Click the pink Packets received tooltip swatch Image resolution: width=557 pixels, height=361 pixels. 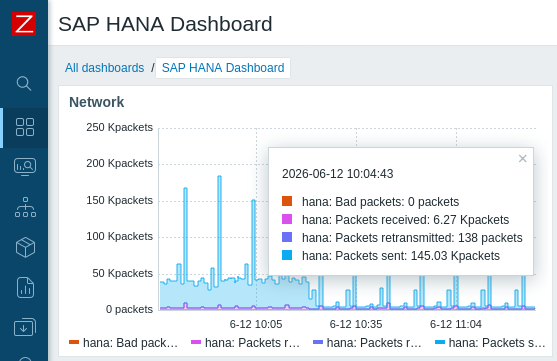click(x=287, y=219)
